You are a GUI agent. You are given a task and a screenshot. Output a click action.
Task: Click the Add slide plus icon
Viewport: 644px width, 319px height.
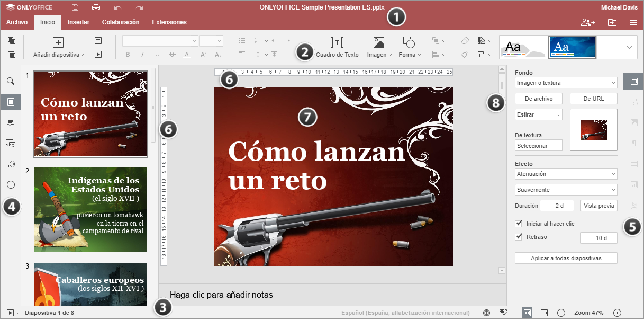(58, 42)
